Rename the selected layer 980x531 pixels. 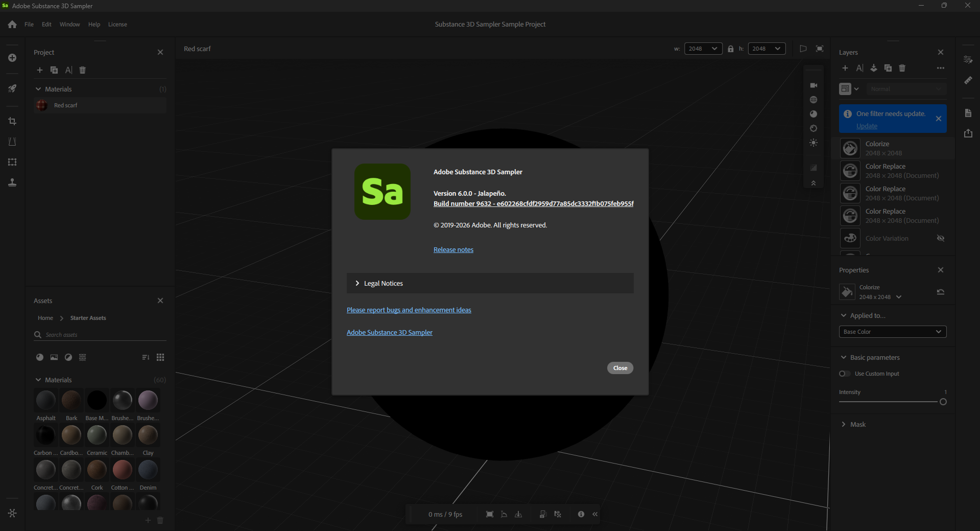point(859,68)
